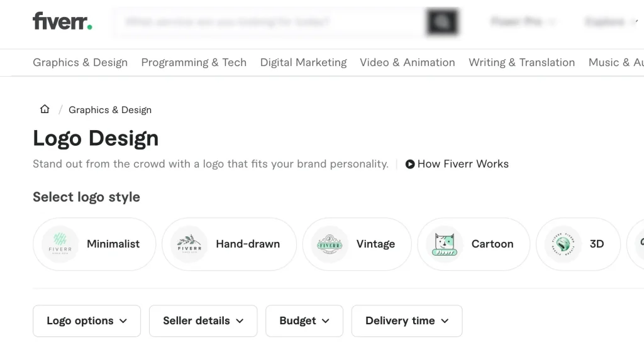644x355 pixels.
Task: Select the 3D logo style icon
Action: click(x=563, y=244)
